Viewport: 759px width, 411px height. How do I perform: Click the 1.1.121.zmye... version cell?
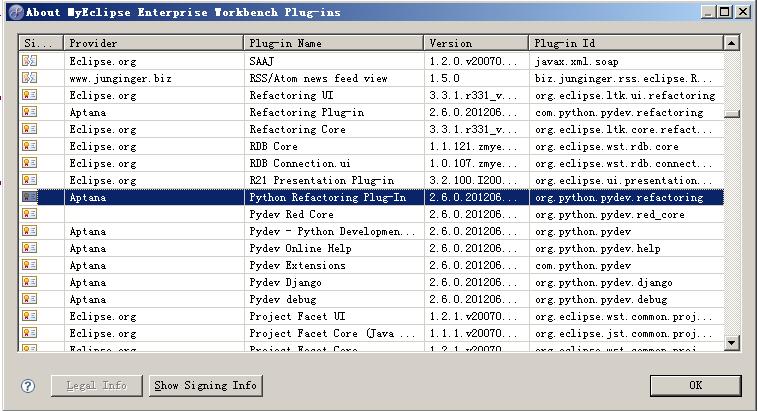tap(476, 146)
